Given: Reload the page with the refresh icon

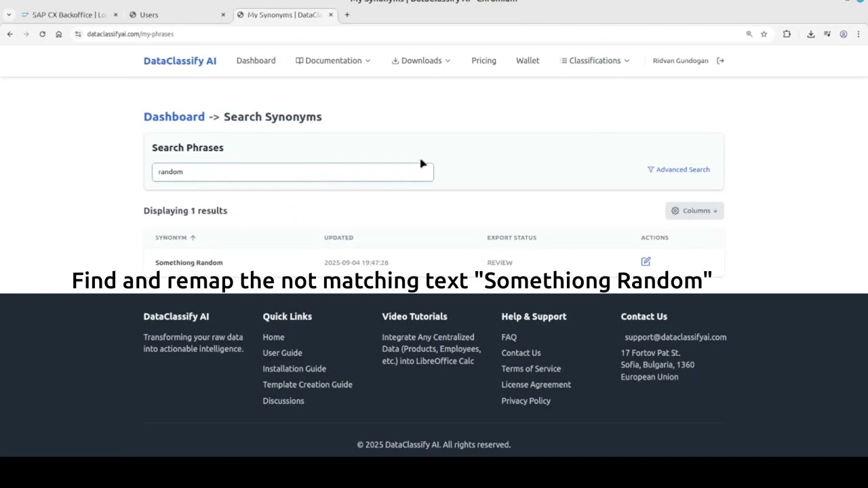Looking at the screenshot, I should 42,34.
